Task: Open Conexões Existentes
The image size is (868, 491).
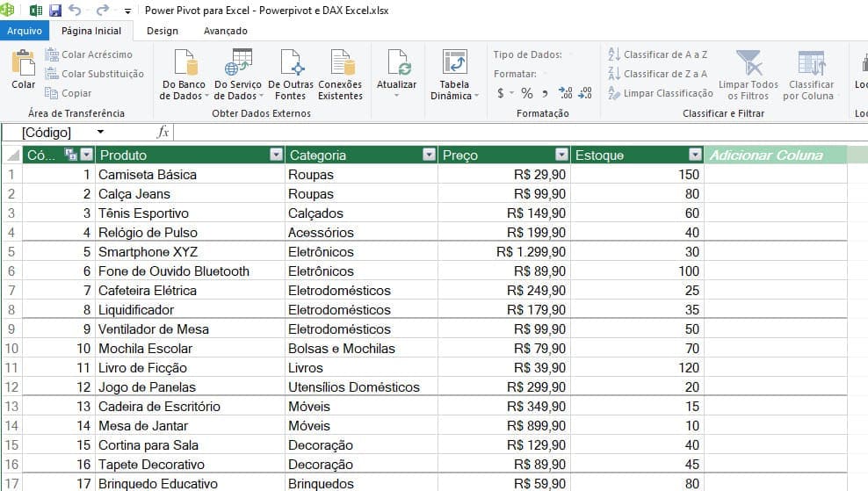Action: 340,65
